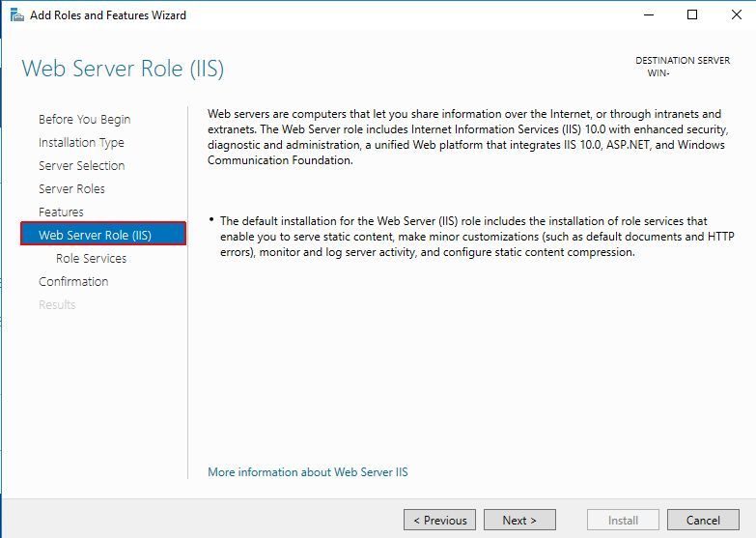The width and height of the screenshot is (756, 538).
Task: Open the Features step
Action: [x=61, y=212]
